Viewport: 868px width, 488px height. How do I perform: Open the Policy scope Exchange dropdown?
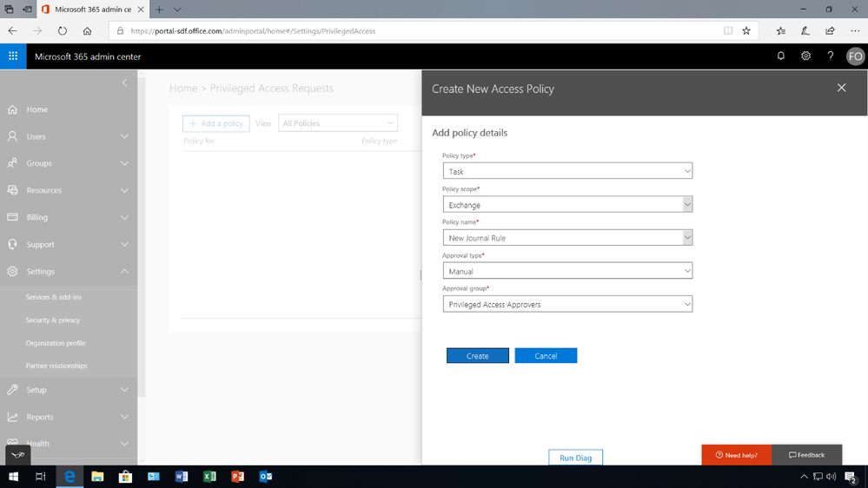(567, 205)
